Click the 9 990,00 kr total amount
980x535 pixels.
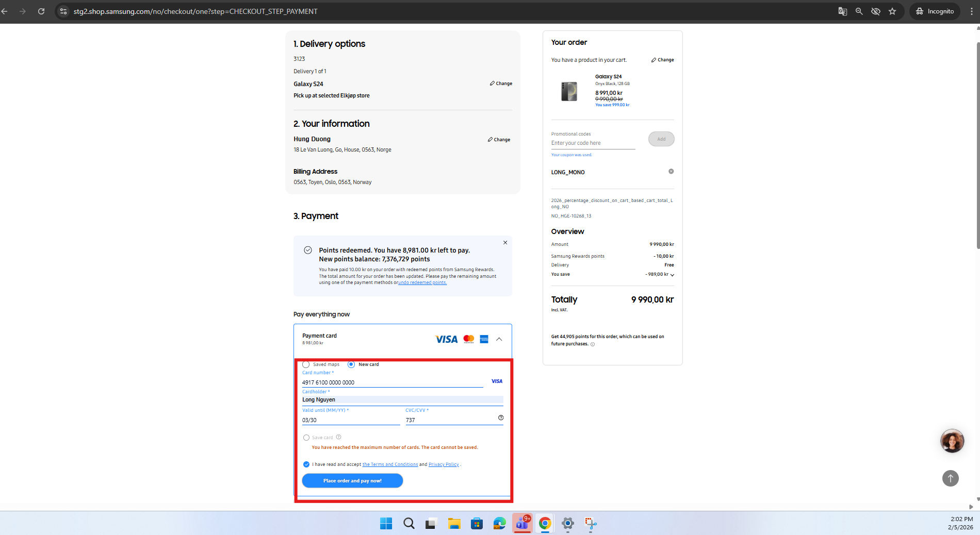pos(652,299)
